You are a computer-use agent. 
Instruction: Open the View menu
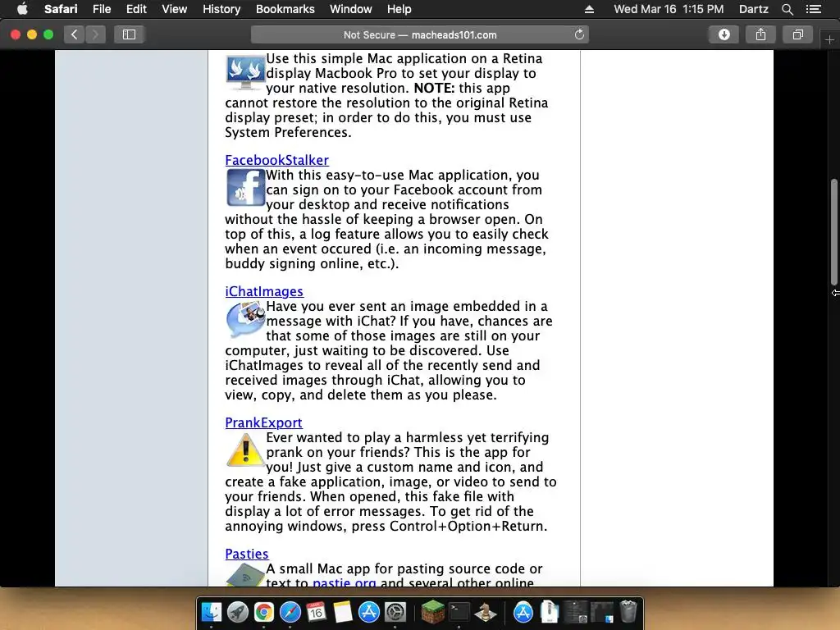[174, 9]
